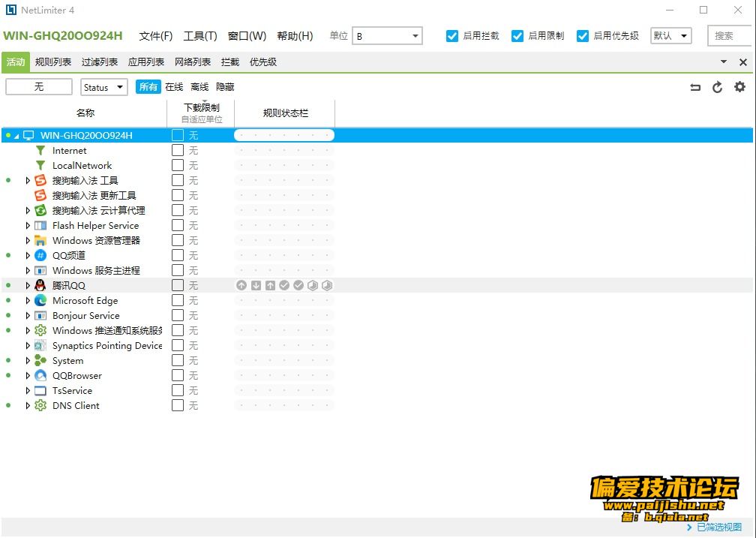Click the Bonjour Service icon

[x=40, y=316]
